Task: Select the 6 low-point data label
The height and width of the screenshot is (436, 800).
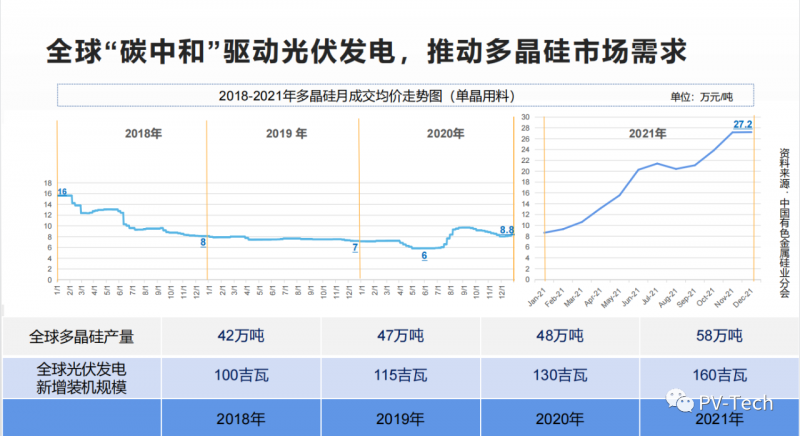Action: (x=424, y=256)
